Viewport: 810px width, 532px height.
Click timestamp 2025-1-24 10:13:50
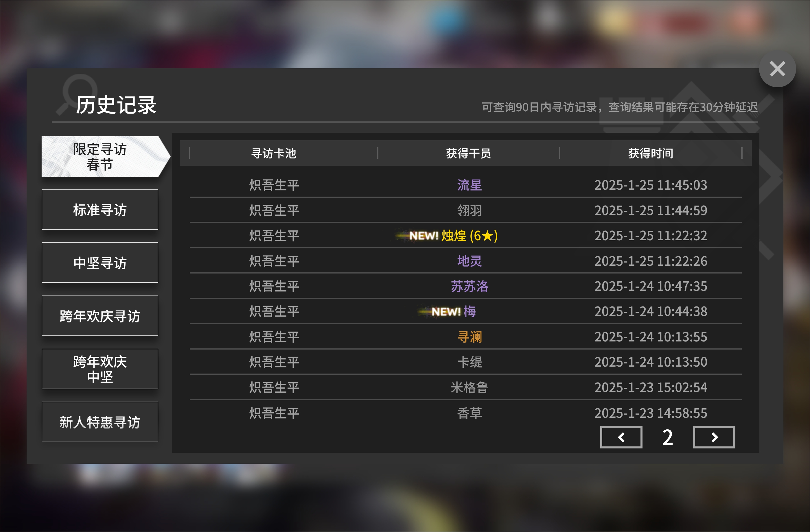point(650,362)
